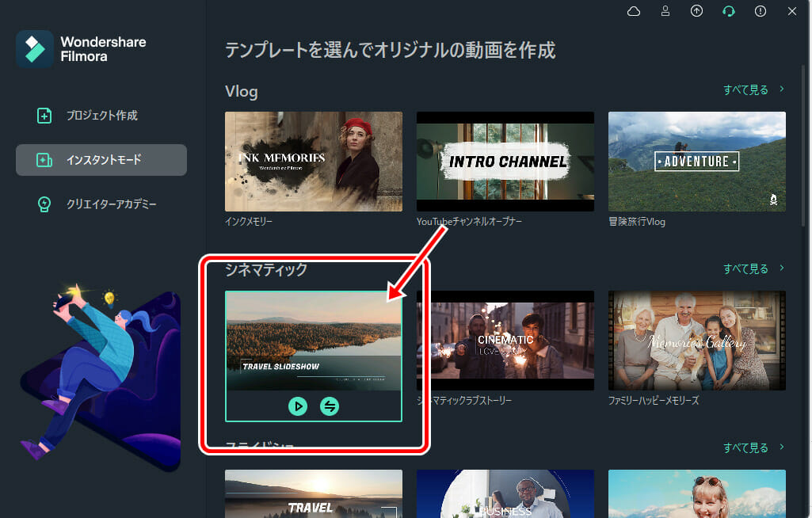This screenshot has height=518, width=812.
Task: Click the swap icon on Travel Slideshow
Action: 330,406
